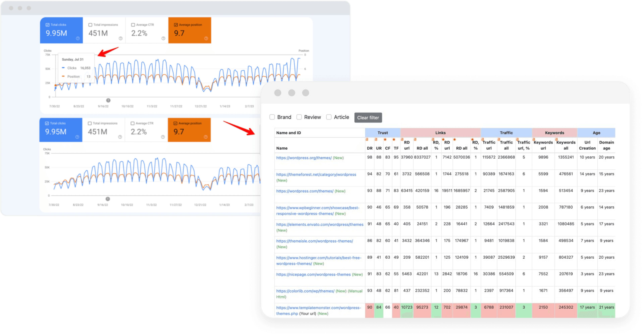Sort table by Domain age column header

coord(606,145)
